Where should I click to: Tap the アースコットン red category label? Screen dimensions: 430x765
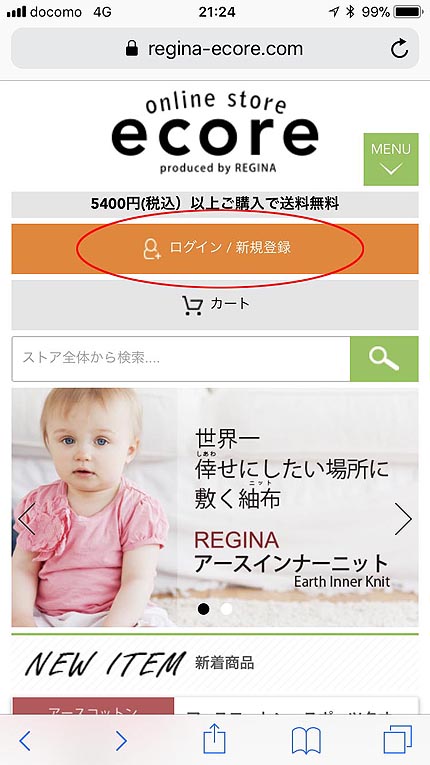tap(93, 706)
